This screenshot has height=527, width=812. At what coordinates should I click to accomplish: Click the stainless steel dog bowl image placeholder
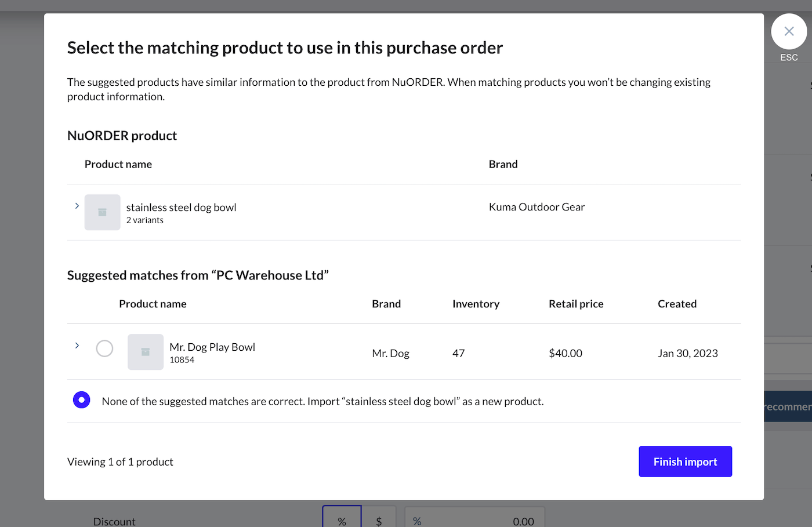[102, 212]
